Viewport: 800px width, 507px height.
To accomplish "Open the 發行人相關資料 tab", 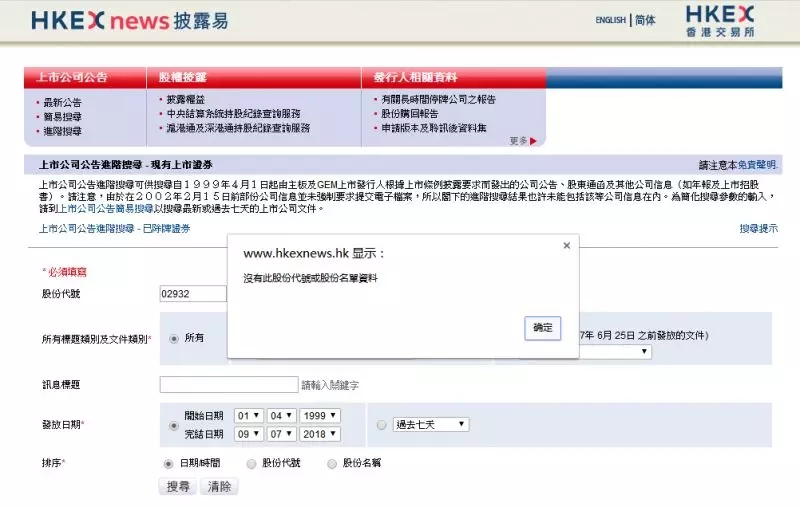I will pyautogui.click(x=415, y=78).
